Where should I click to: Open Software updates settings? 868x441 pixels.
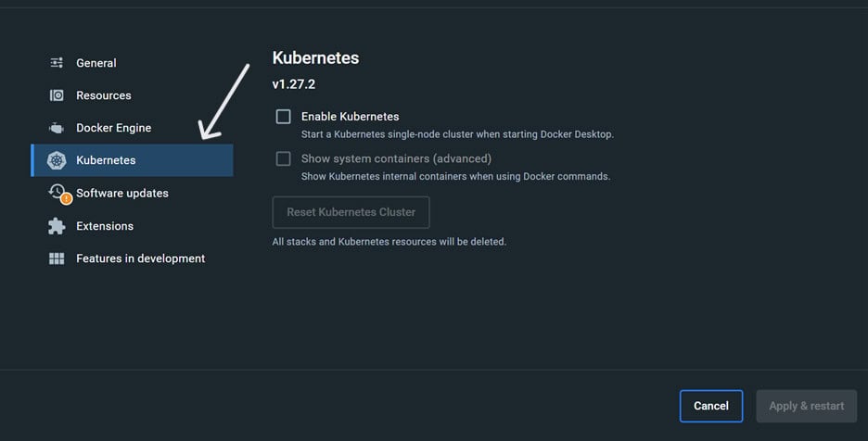(x=122, y=193)
